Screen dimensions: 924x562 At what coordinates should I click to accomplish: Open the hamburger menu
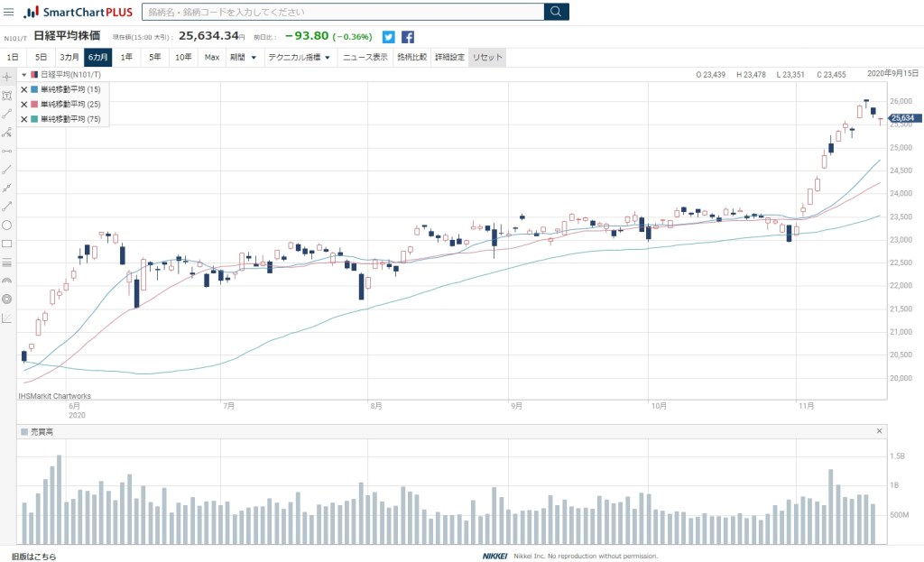(x=8, y=12)
